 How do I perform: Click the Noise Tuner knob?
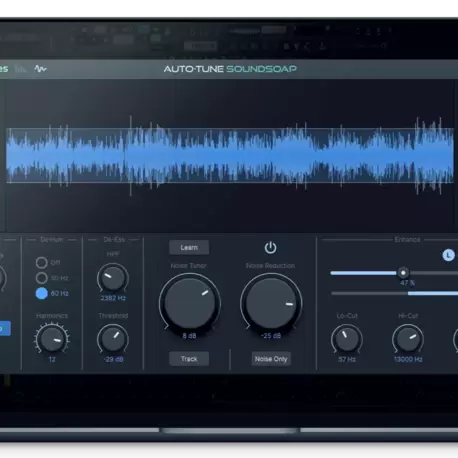190,303
